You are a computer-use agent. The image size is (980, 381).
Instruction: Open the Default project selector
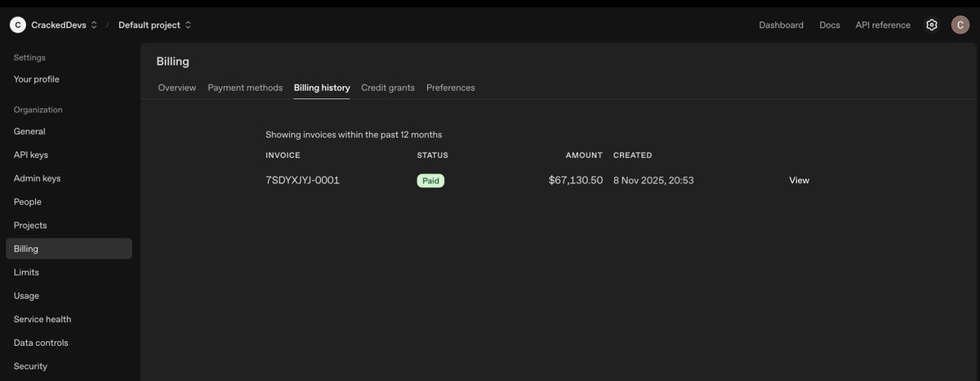pos(155,25)
